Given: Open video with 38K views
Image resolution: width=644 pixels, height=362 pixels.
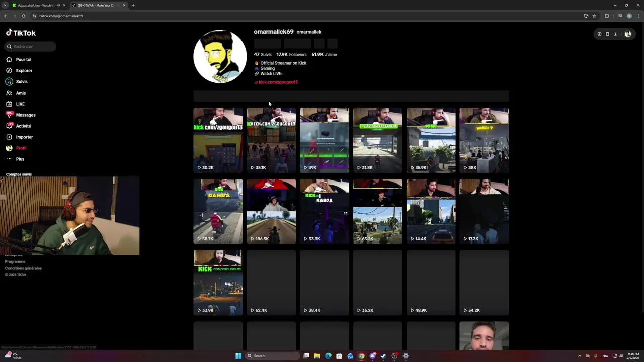Looking at the screenshot, I should (484, 140).
